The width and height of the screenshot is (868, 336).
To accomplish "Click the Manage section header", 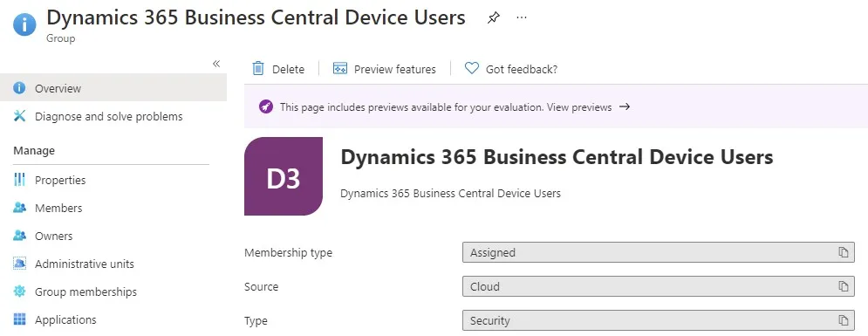I will [x=34, y=151].
